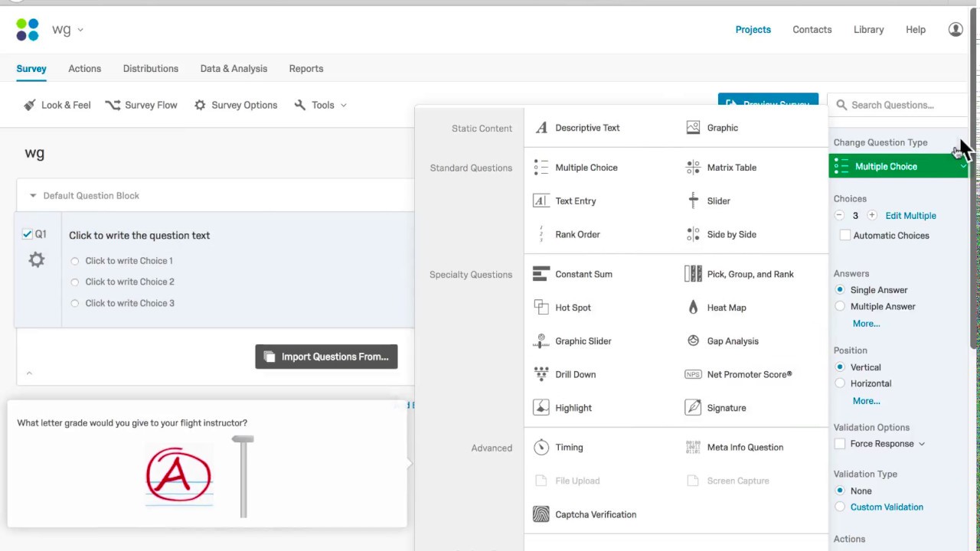
Task: Select the Multiple Choice list icon in menu
Action: [x=541, y=168]
